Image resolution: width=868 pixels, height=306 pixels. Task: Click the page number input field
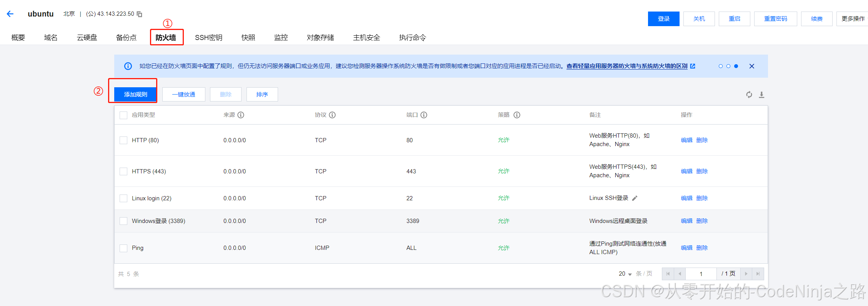701,274
